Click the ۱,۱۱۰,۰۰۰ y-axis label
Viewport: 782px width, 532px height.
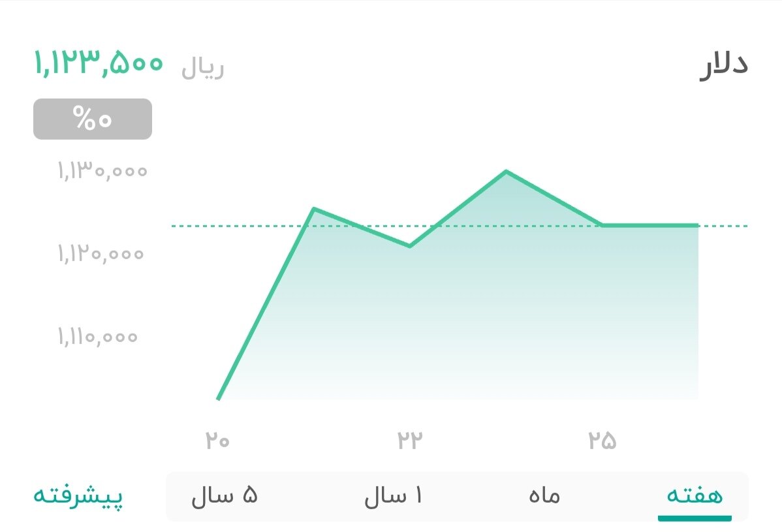(98, 337)
